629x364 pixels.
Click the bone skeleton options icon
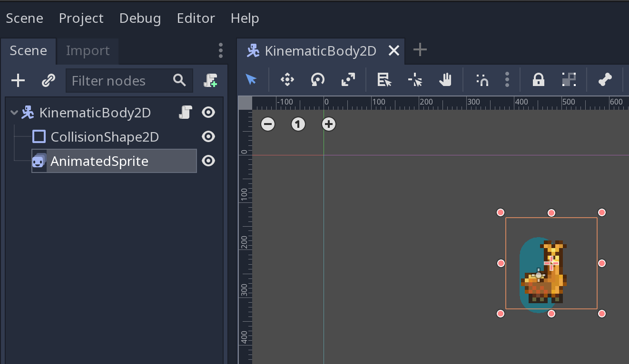pyautogui.click(x=605, y=80)
